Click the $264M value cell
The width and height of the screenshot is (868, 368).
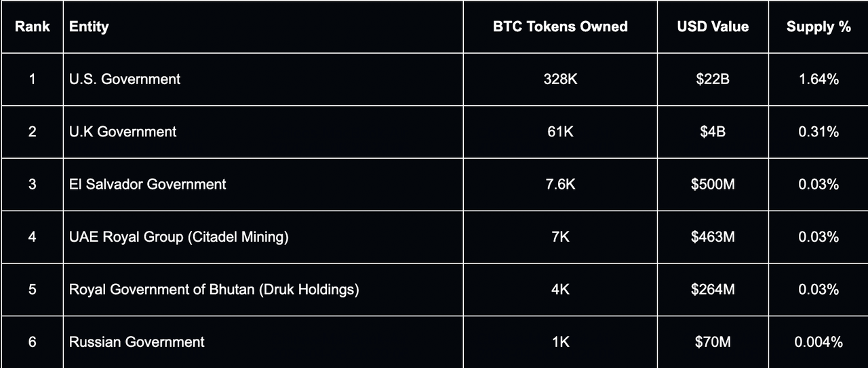click(713, 289)
